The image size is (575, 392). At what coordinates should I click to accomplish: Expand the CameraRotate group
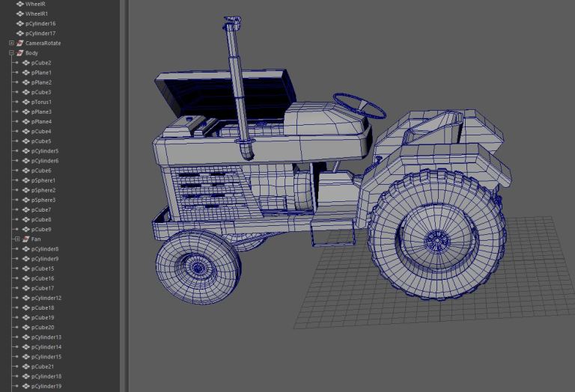(x=12, y=43)
